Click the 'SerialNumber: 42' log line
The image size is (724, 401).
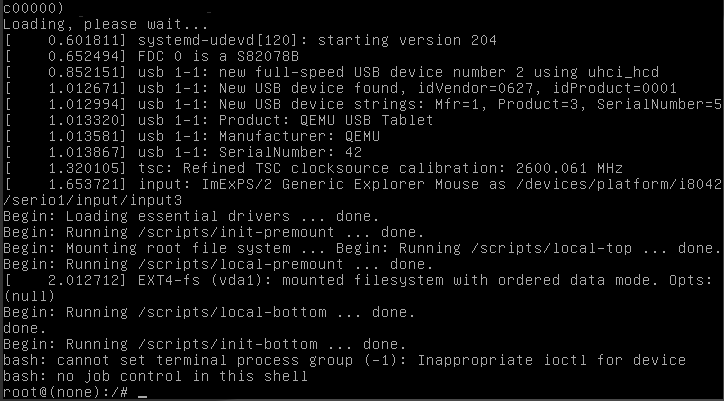[x=183, y=152]
